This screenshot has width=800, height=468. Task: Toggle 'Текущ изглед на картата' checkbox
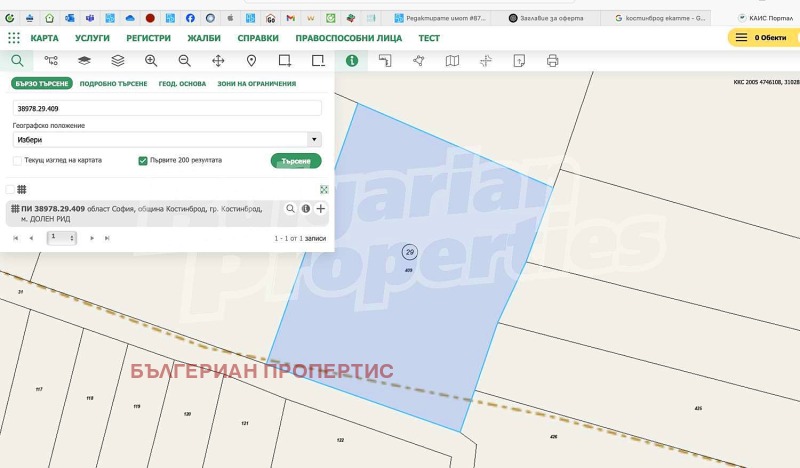pos(17,161)
